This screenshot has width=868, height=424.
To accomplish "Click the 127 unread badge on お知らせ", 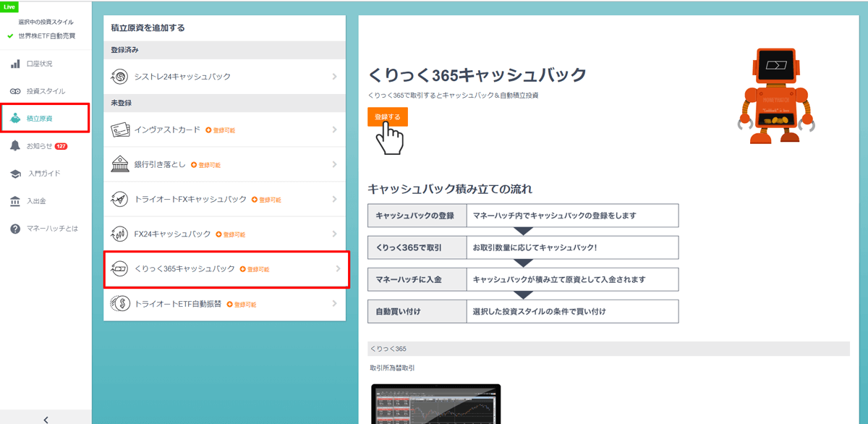I will click(61, 146).
